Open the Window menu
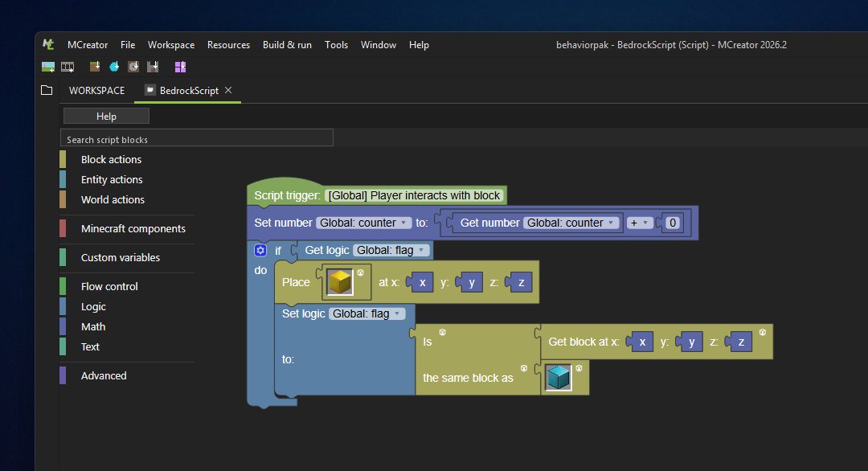Image resolution: width=868 pixels, height=471 pixels. pyautogui.click(x=378, y=45)
